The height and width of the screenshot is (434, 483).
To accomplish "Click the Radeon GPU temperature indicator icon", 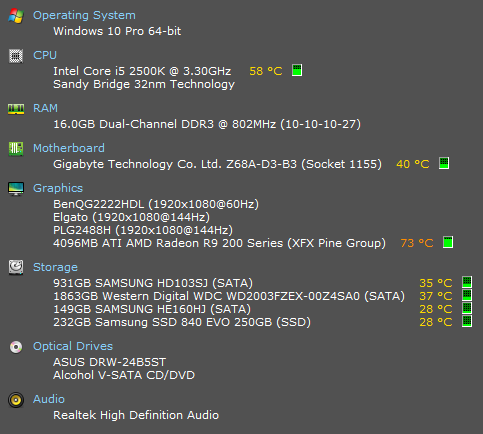I will 448,242.
